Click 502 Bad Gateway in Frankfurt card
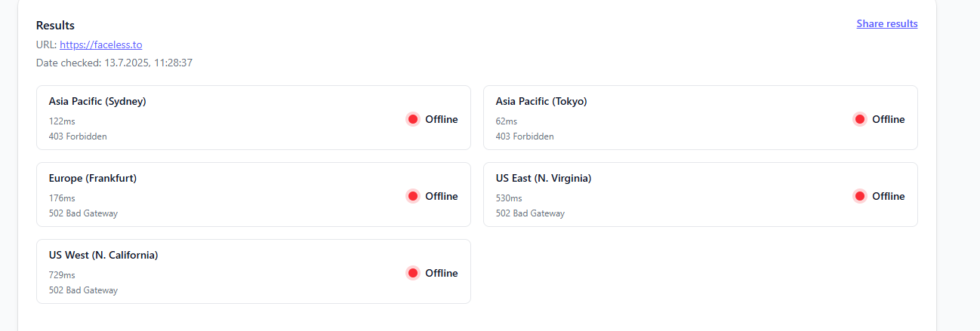980x331 pixels. 83,213
